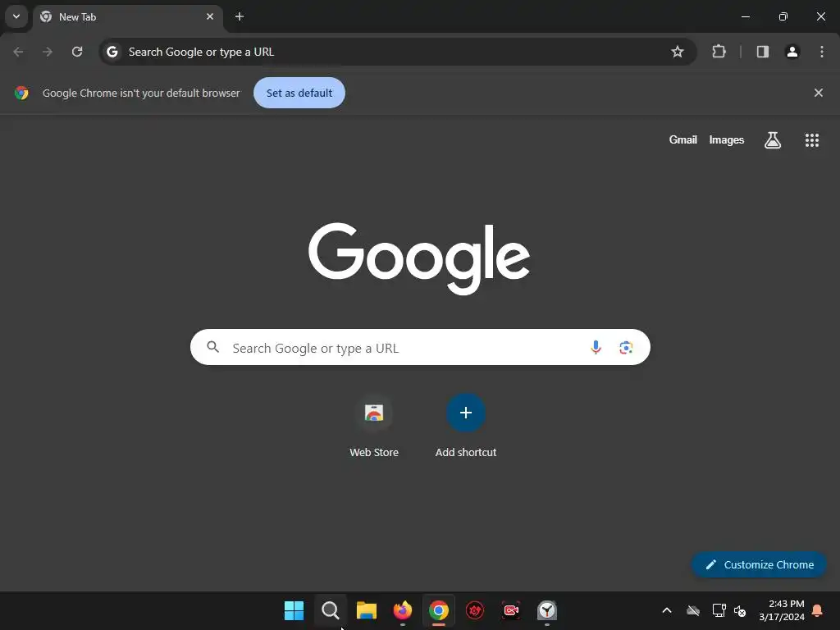The image size is (840, 630).
Task: Open the clock app on taskbar
Action: 547,610
